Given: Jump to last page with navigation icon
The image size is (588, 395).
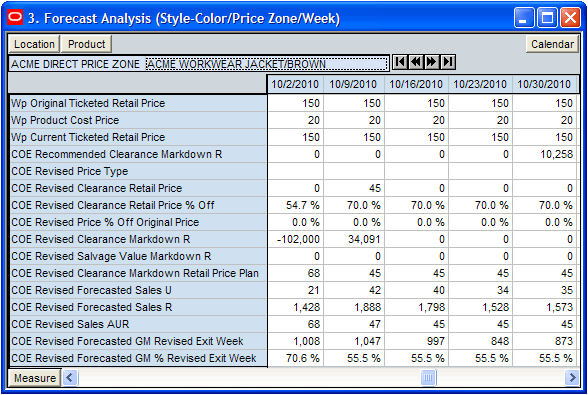Looking at the screenshot, I should pos(448,62).
